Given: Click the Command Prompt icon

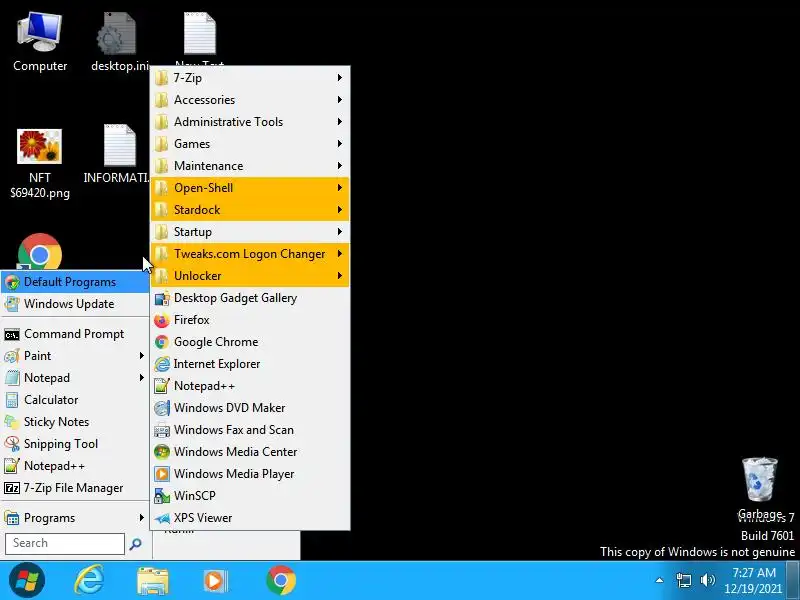Looking at the screenshot, I should 12,334.
